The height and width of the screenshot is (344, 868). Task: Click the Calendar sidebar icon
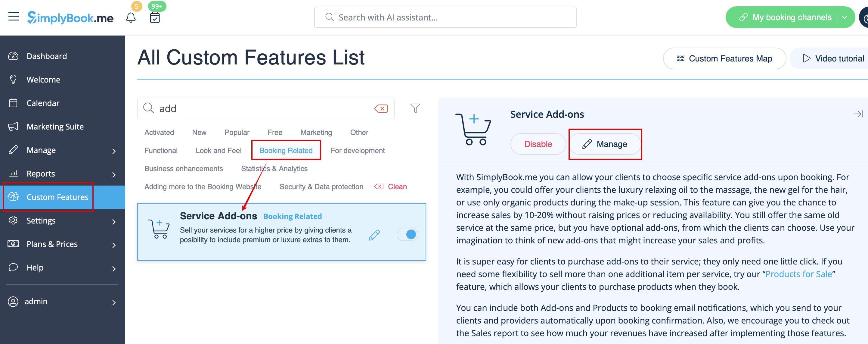tap(13, 103)
